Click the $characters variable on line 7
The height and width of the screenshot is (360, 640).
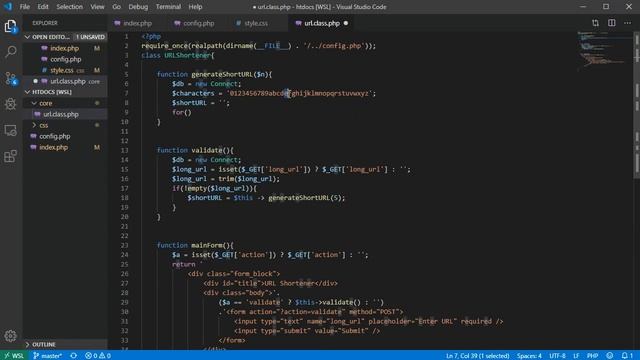point(193,93)
